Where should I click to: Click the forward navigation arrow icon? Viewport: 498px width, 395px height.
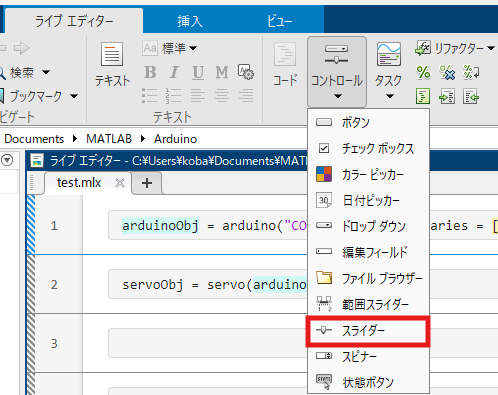pyautogui.click(x=22, y=48)
